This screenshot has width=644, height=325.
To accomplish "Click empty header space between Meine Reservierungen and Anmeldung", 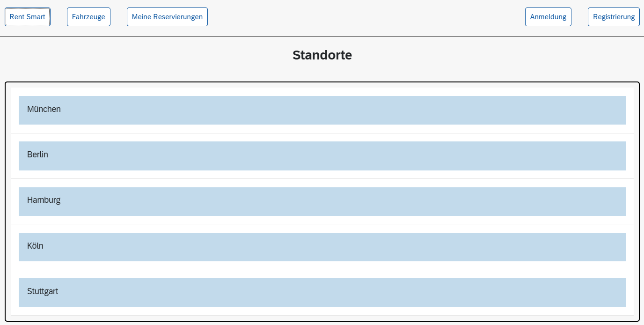I will pyautogui.click(x=365, y=17).
